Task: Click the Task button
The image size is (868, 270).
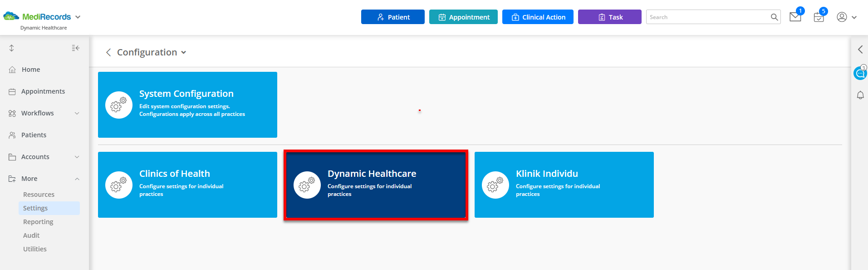Action: [610, 17]
